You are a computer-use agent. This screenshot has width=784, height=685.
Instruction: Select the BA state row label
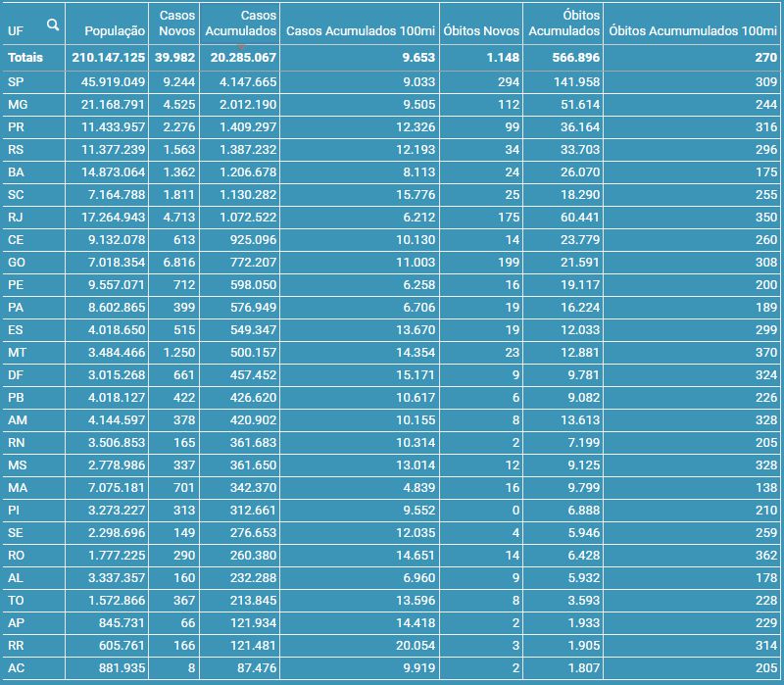tap(16, 171)
